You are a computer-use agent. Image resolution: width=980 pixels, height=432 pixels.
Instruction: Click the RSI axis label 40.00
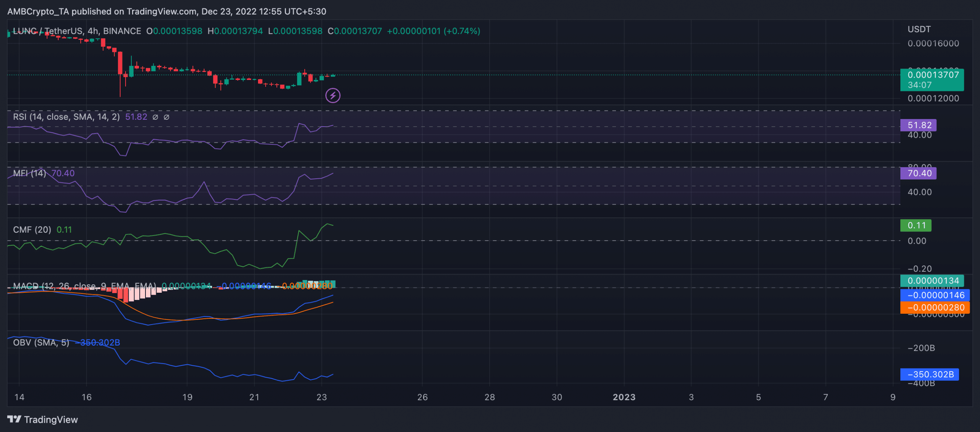[x=920, y=135]
